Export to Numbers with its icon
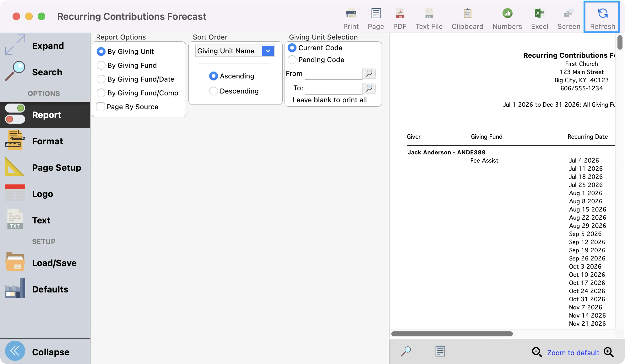This screenshot has width=625, height=364. tap(507, 13)
